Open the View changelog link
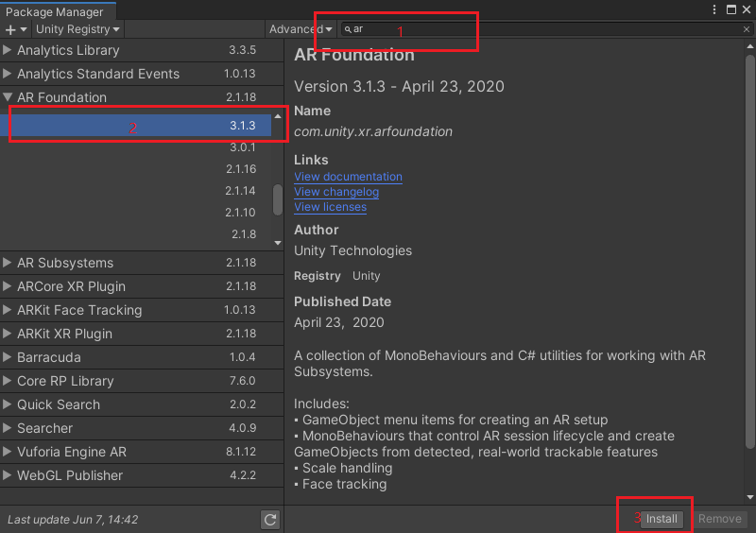The height and width of the screenshot is (533, 756). coord(336,192)
